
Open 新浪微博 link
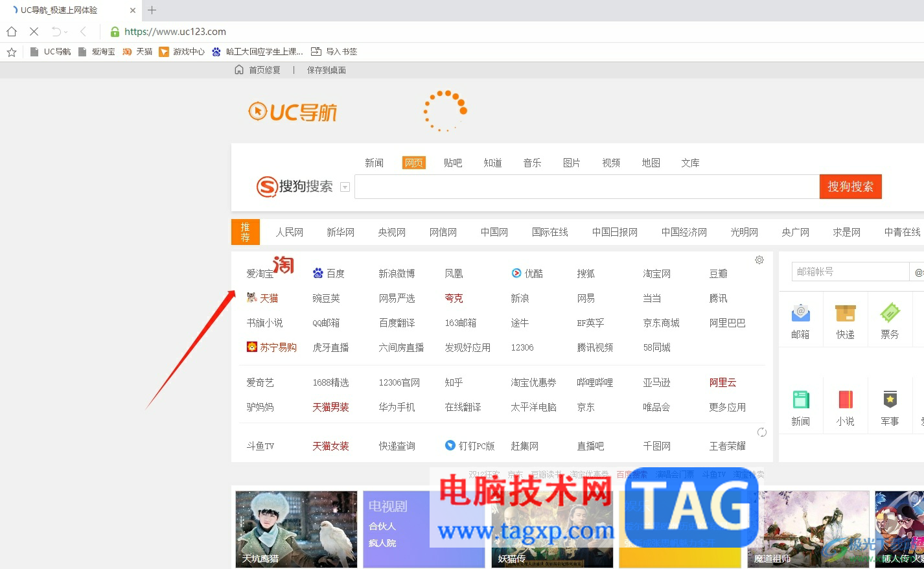pyautogui.click(x=397, y=273)
